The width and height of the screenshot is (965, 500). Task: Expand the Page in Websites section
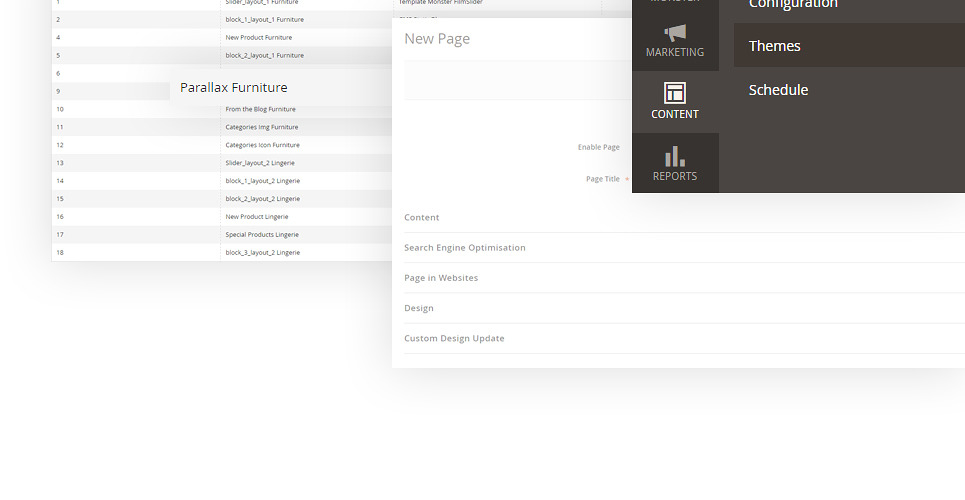click(441, 278)
